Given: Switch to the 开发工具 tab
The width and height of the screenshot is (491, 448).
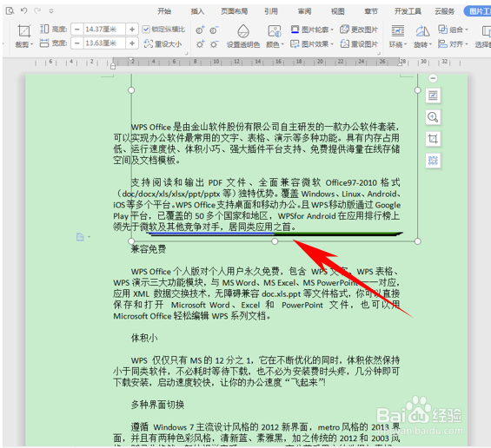Looking at the screenshot, I should click(x=408, y=11).
